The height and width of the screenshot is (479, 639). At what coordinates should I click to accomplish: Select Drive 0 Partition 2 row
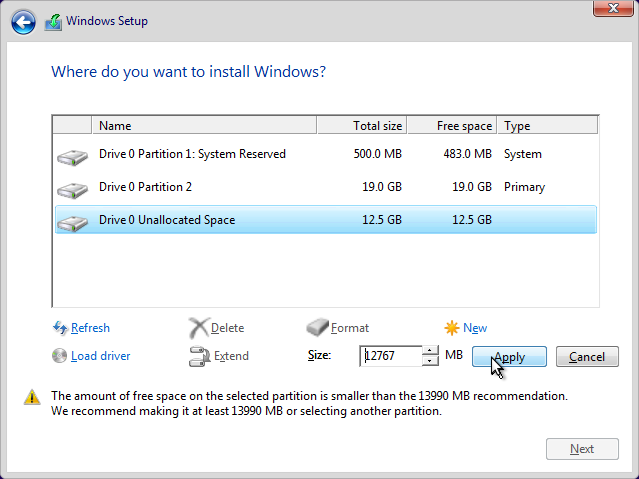(x=326, y=187)
